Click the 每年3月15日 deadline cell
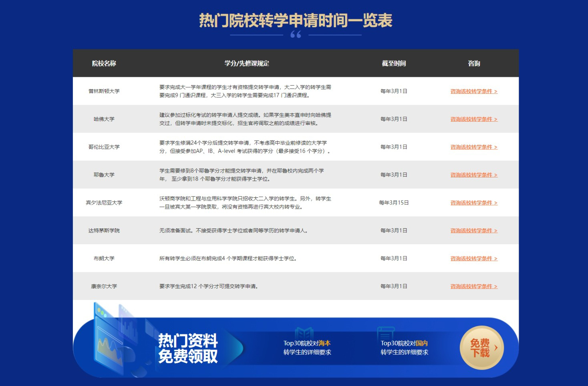588x386 pixels. pos(394,203)
